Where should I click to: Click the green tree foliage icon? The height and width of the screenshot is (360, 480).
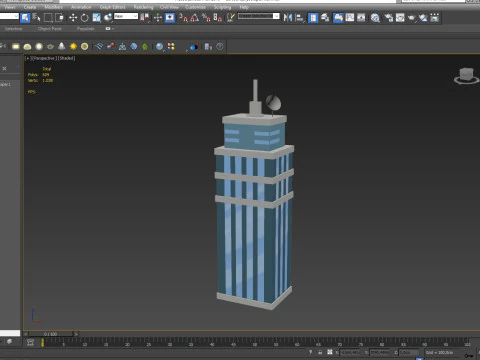(x=145, y=46)
